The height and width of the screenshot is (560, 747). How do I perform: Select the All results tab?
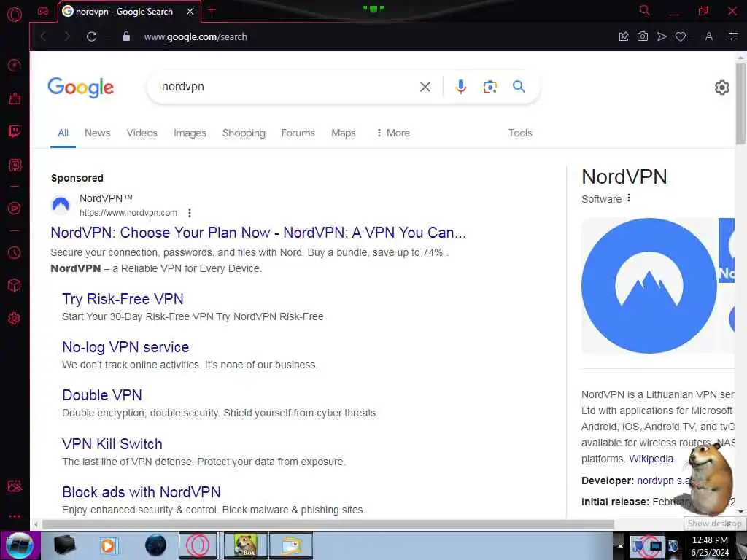[x=63, y=133]
